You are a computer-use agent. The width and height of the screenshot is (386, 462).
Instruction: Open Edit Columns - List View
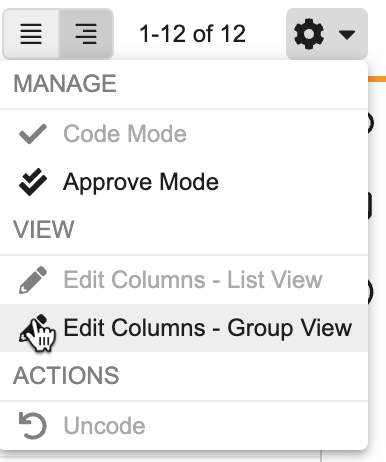tap(184, 280)
